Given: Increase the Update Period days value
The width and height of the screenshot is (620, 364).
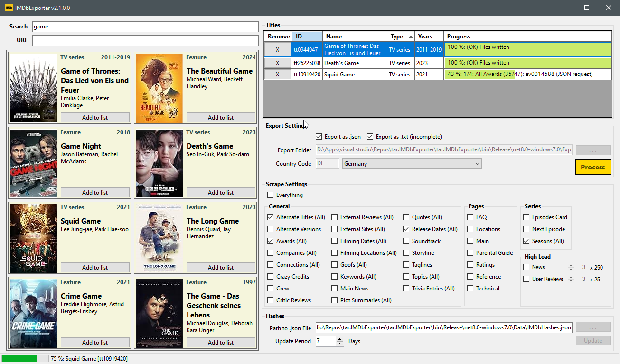Looking at the screenshot, I should coord(340,339).
